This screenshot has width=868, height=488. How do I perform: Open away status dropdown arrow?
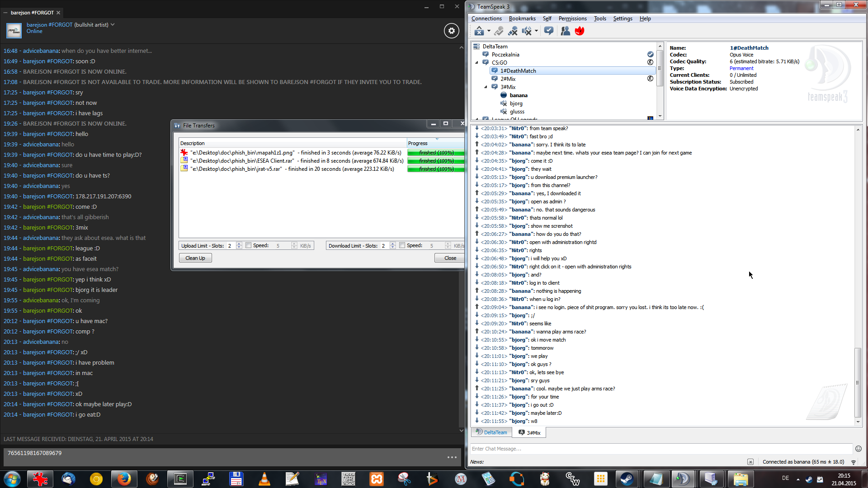click(489, 31)
